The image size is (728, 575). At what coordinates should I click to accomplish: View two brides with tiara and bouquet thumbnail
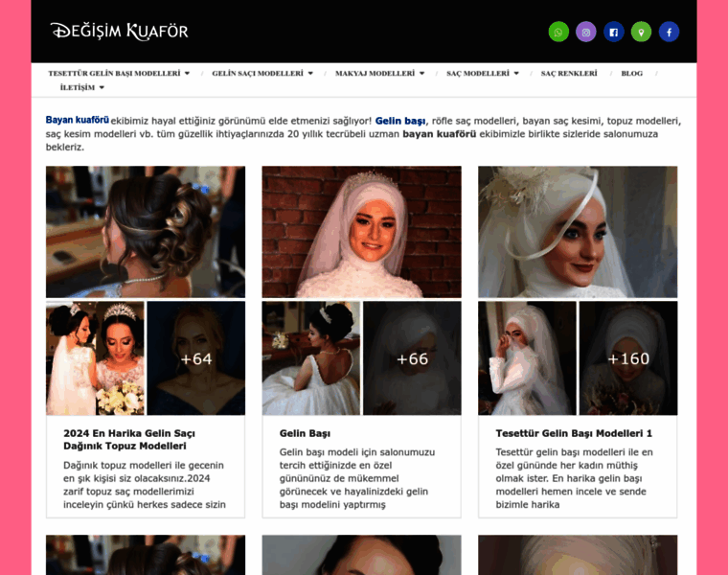95,358
